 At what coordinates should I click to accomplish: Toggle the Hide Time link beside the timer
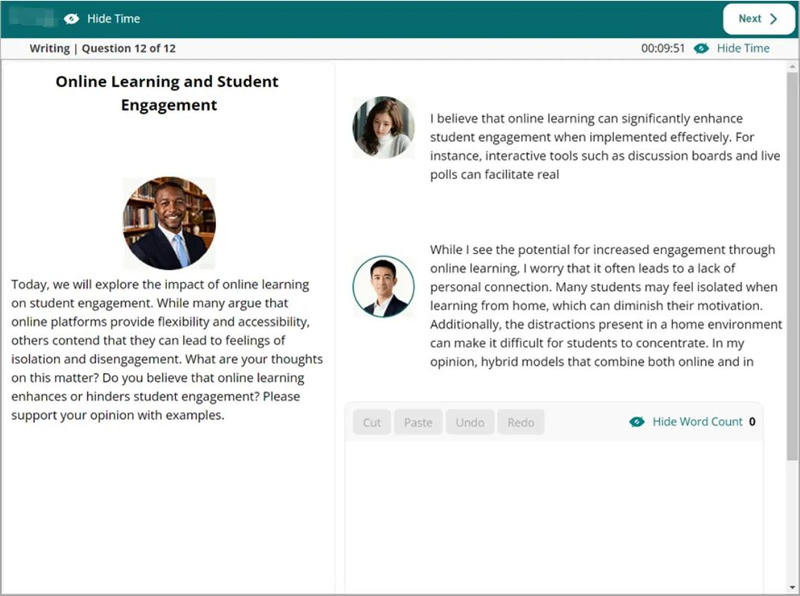click(743, 48)
